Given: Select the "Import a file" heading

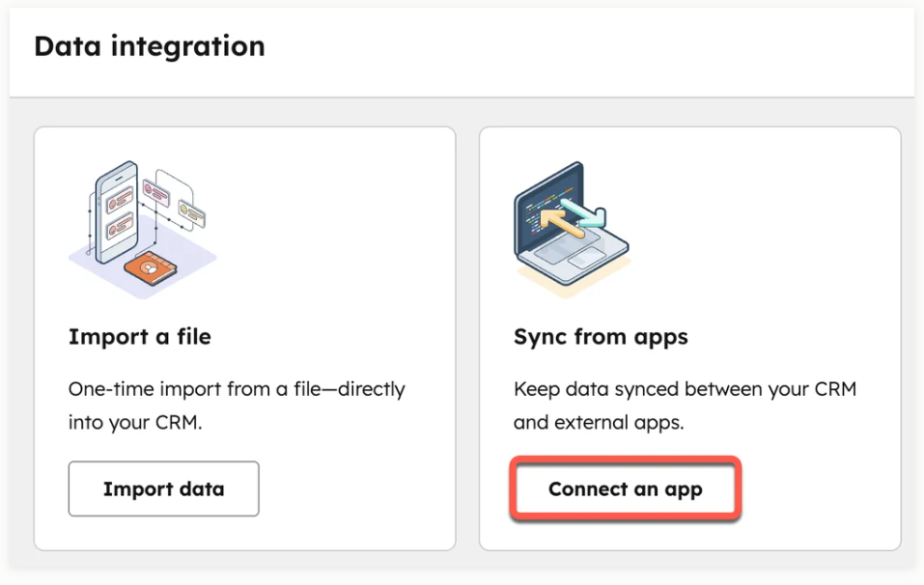Looking at the screenshot, I should click(x=140, y=336).
